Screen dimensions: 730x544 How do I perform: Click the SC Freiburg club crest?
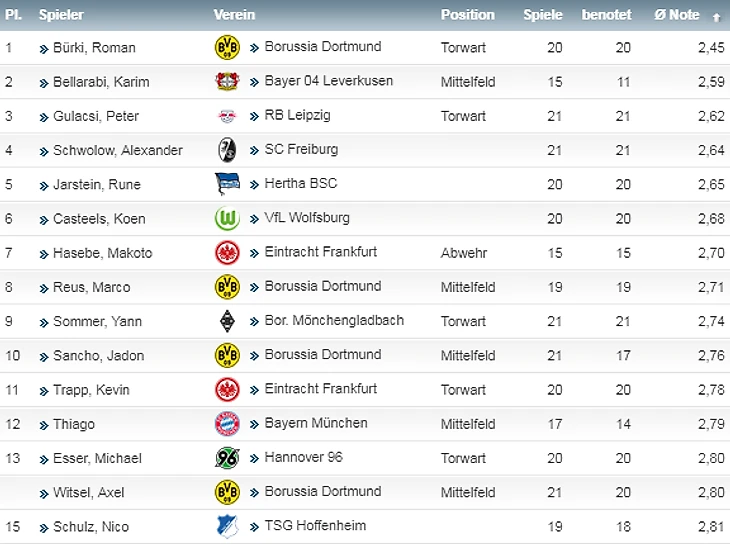coord(227,150)
